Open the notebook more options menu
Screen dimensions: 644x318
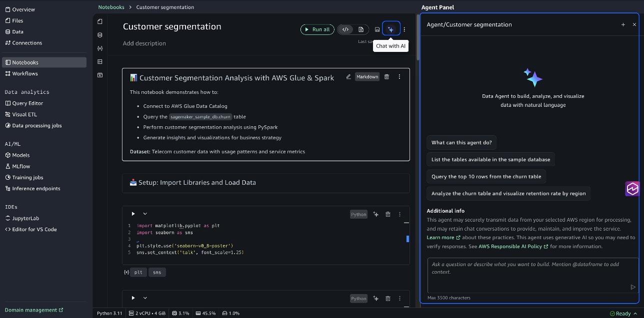click(404, 29)
